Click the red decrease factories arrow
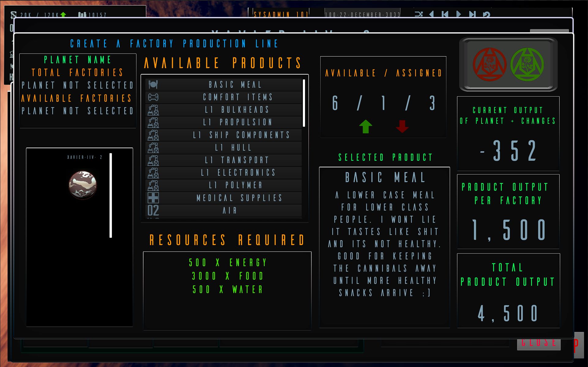Image resolution: width=588 pixels, height=367 pixels. pyautogui.click(x=402, y=126)
